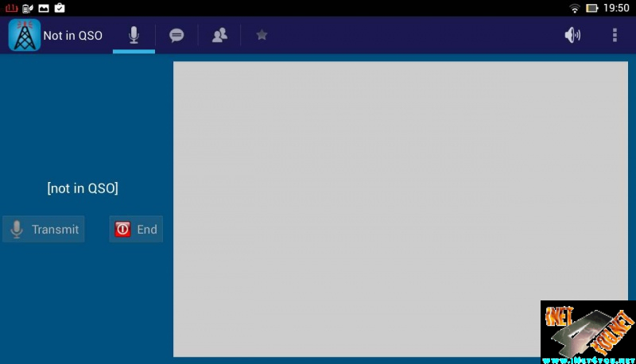Tap the EchoLink tower app icon

tap(24, 36)
